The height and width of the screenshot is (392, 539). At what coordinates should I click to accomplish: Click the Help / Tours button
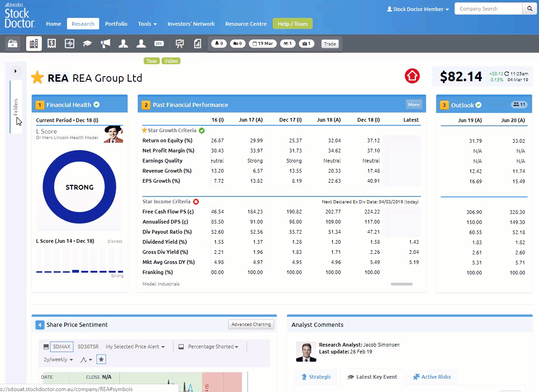pos(292,24)
